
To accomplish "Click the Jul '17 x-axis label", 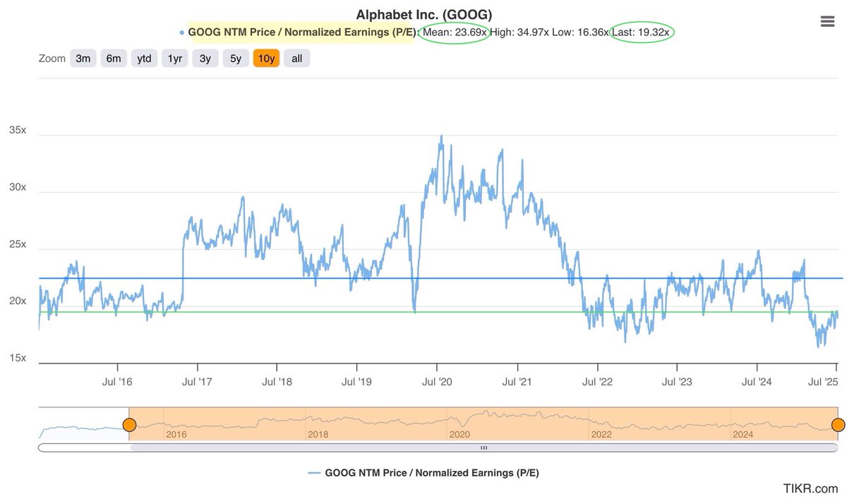I will click(197, 382).
